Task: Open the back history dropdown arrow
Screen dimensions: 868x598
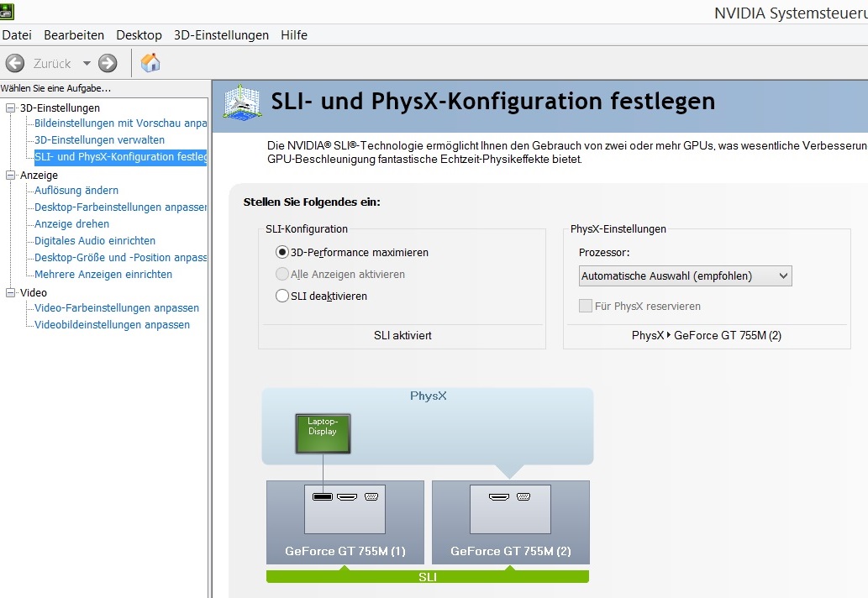Action: [x=87, y=63]
